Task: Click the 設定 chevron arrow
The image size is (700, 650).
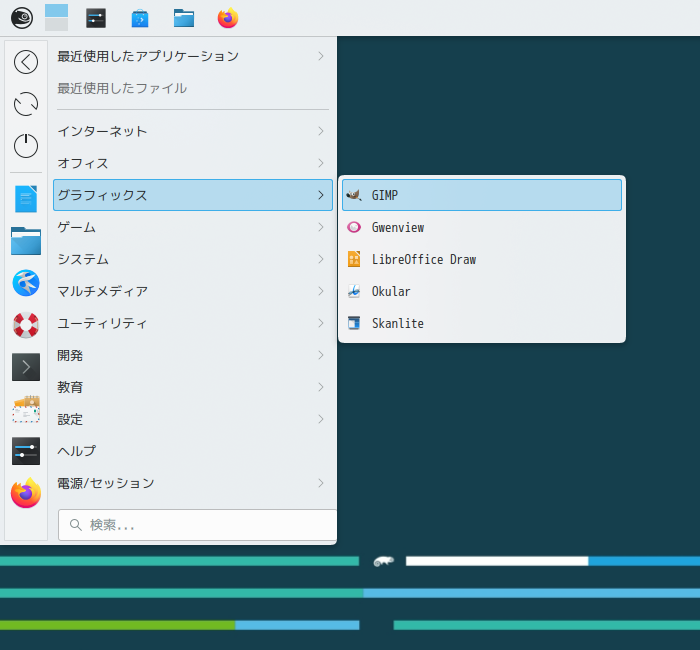Action: click(x=321, y=419)
